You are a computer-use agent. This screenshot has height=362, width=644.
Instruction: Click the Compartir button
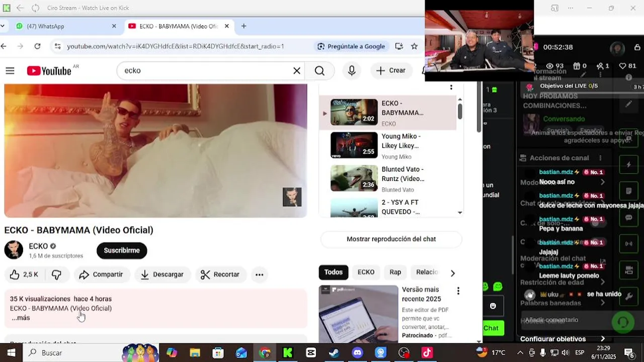102,275
